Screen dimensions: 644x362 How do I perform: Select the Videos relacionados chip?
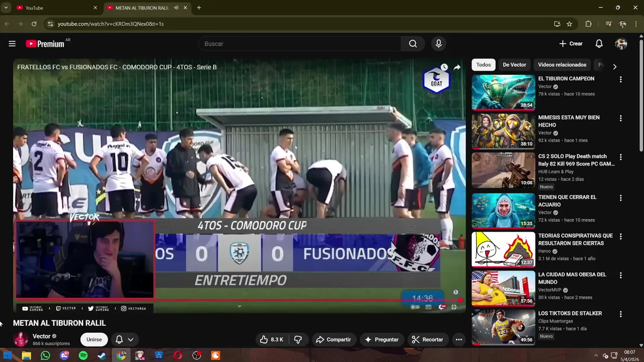coord(562,65)
